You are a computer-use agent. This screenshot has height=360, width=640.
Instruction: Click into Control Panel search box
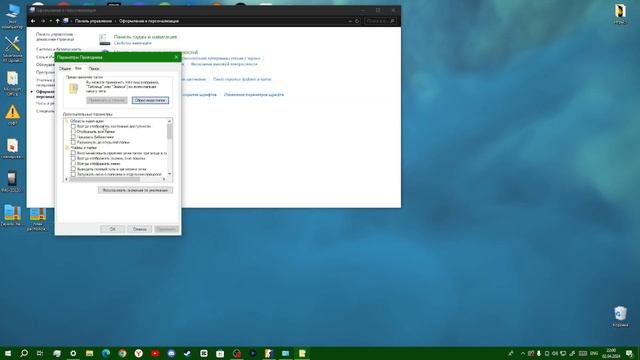tap(380, 21)
